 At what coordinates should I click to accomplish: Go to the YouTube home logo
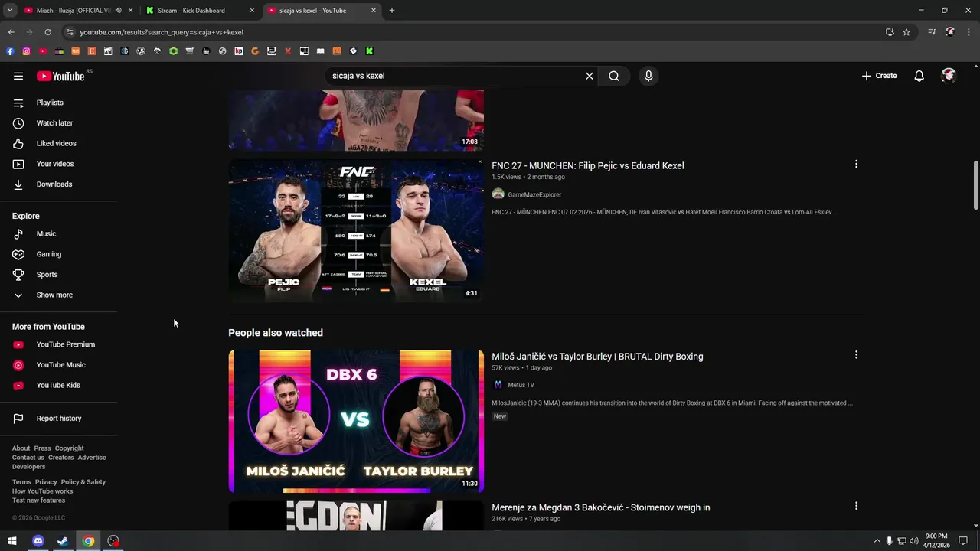(x=60, y=76)
